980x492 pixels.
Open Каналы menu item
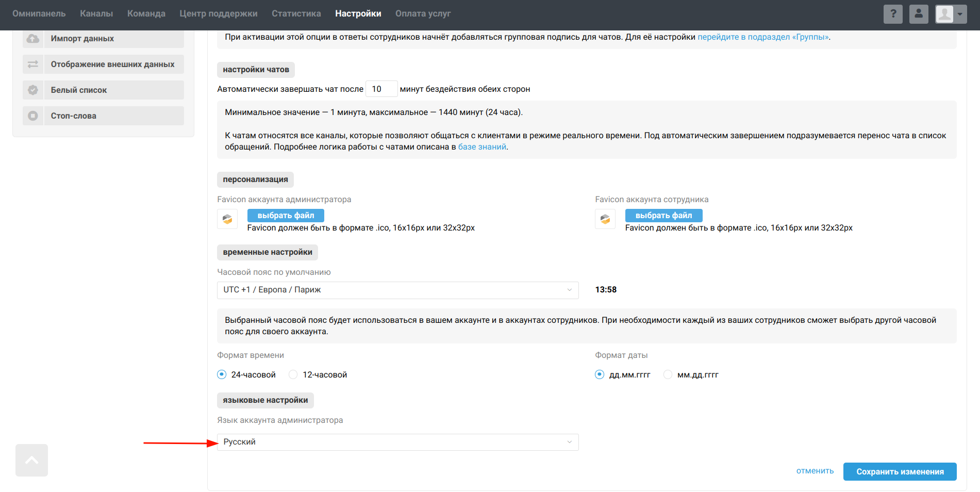(x=96, y=13)
